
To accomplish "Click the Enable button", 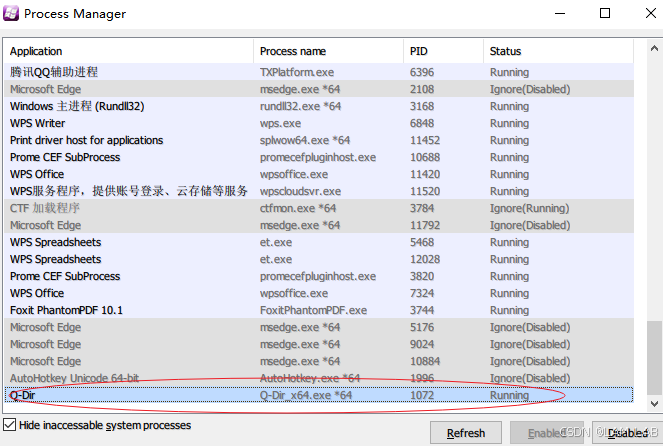I will (546, 433).
